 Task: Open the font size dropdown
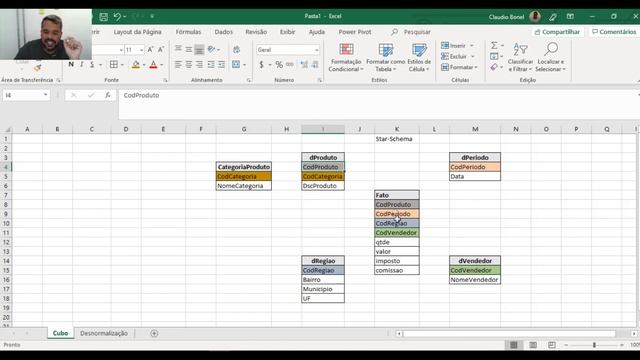point(142,50)
